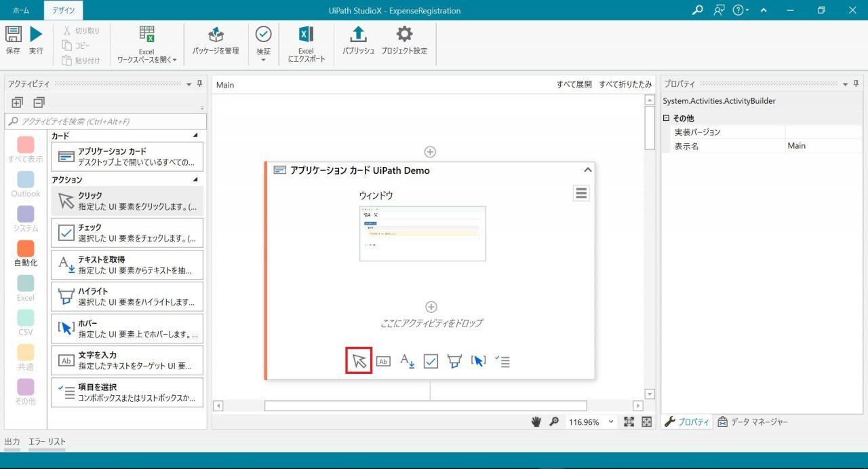Click the overview toggle icon

tap(646, 421)
